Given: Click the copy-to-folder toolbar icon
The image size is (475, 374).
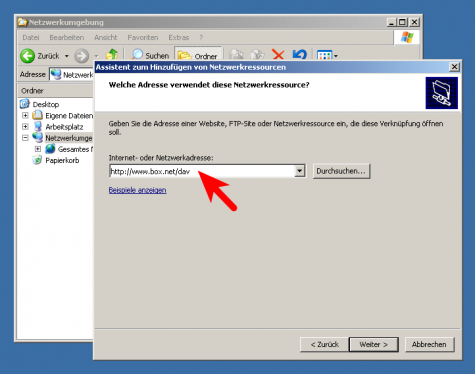Looking at the screenshot, I should (257, 55).
